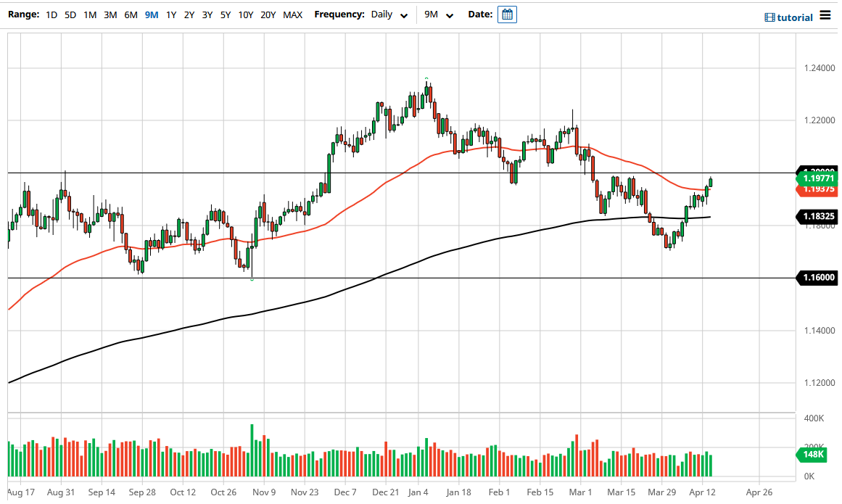Expand the Frequency Daily dropdown
Viewport: 842px width, 504px height.
click(x=389, y=15)
